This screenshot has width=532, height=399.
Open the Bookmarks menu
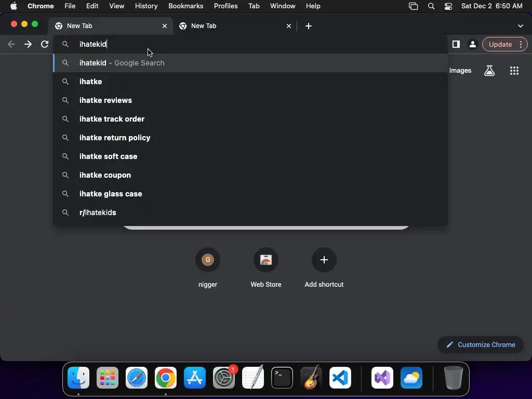(x=185, y=6)
